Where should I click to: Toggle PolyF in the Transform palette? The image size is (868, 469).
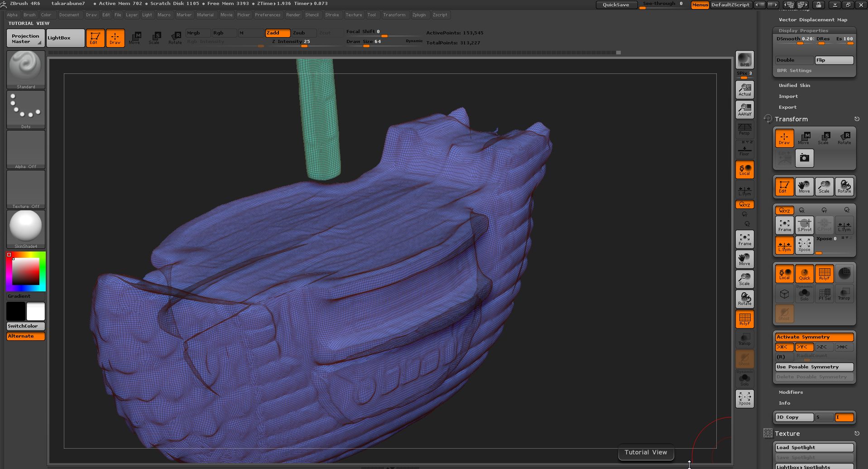[x=824, y=273]
